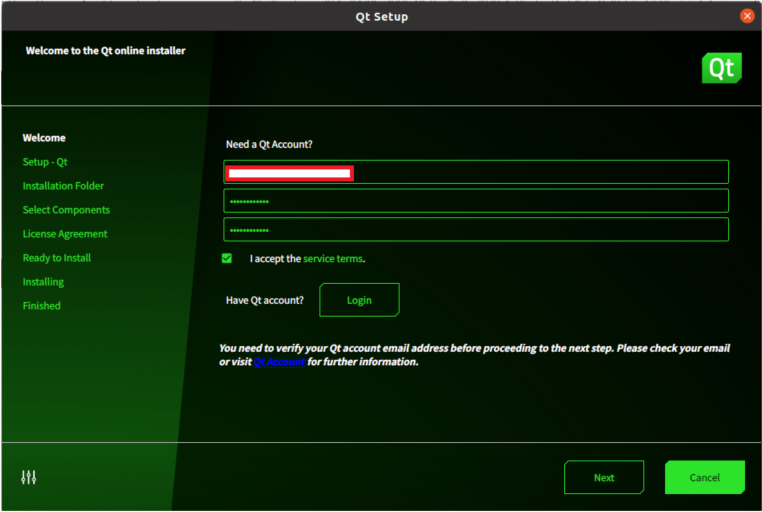Focus the first password field

476,201
